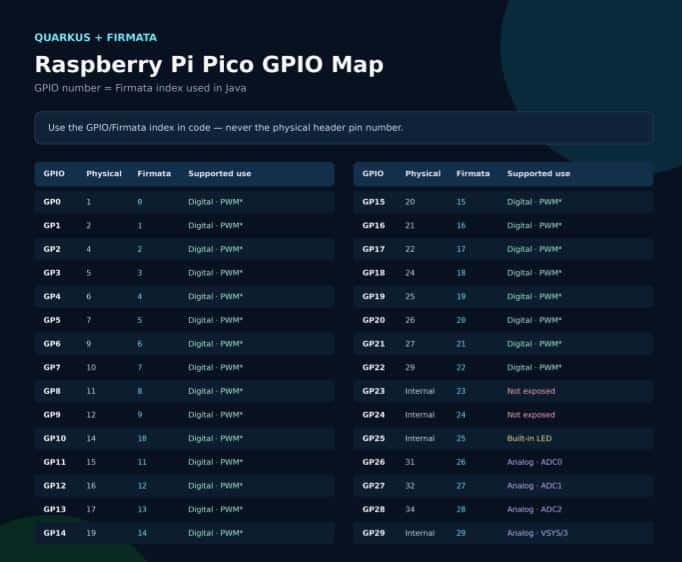Click the right table Firmata column header

click(x=473, y=174)
